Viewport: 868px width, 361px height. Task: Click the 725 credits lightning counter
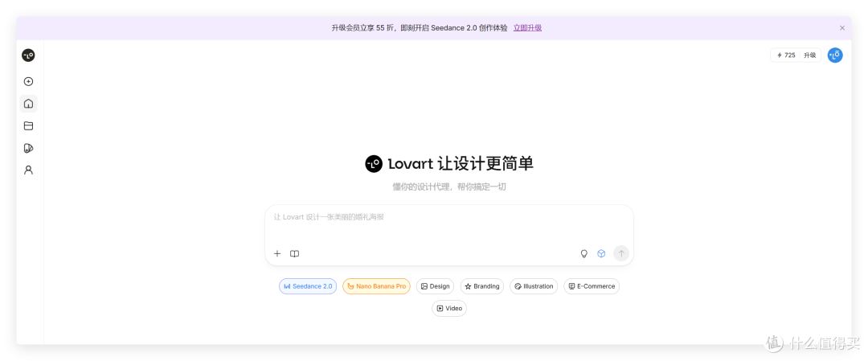click(786, 55)
